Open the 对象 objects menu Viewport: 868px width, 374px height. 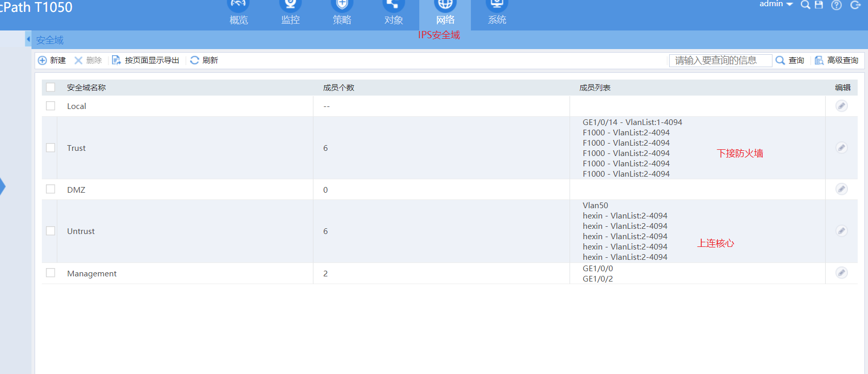click(393, 13)
